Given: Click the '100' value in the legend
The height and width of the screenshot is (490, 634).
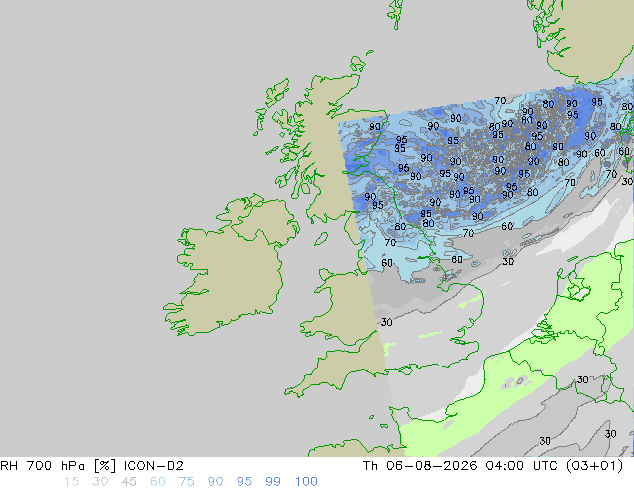Looking at the screenshot, I should pyautogui.click(x=306, y=482).
